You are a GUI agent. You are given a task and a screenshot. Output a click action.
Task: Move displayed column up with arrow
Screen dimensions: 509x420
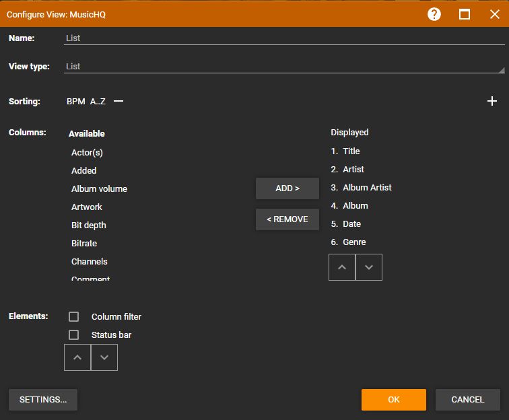coord(342,267)
